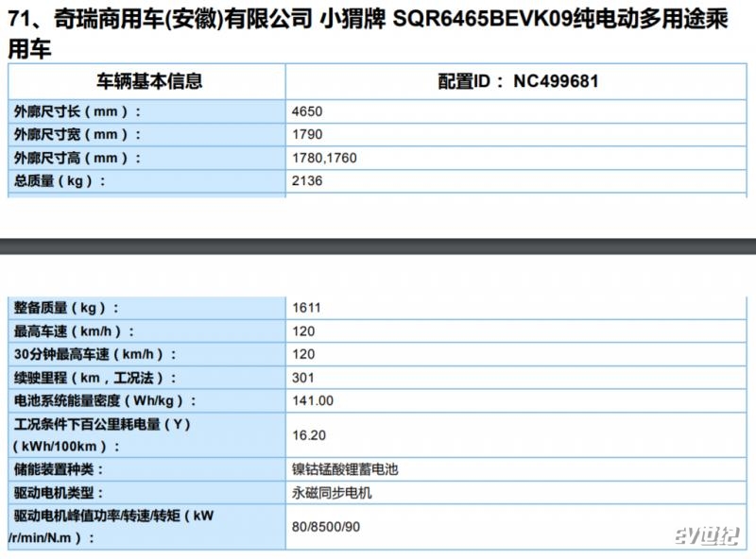This screenshot has height=559, width=756.
Task: Click the label 总质量（kg）
Action: click(x=60, y=181)
